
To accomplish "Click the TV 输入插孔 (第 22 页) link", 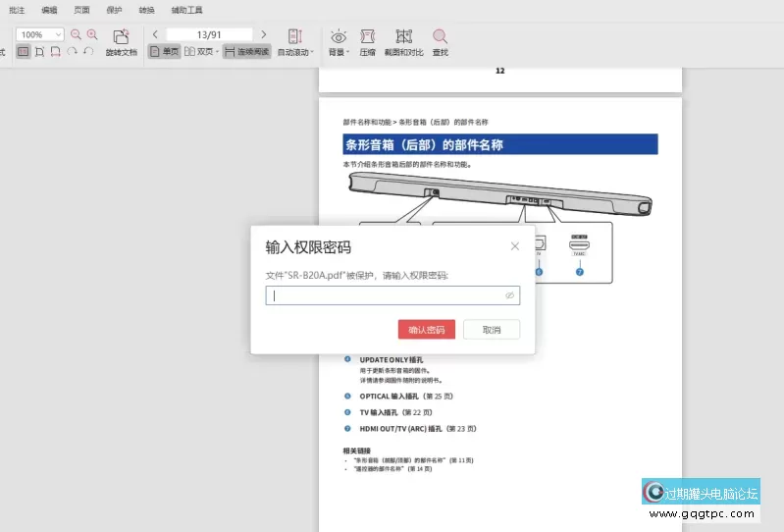I will coord(395,412).
